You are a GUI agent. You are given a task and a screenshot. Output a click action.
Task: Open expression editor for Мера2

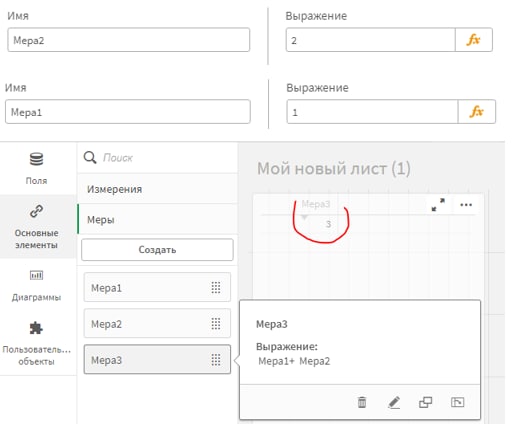coord(473,40)
